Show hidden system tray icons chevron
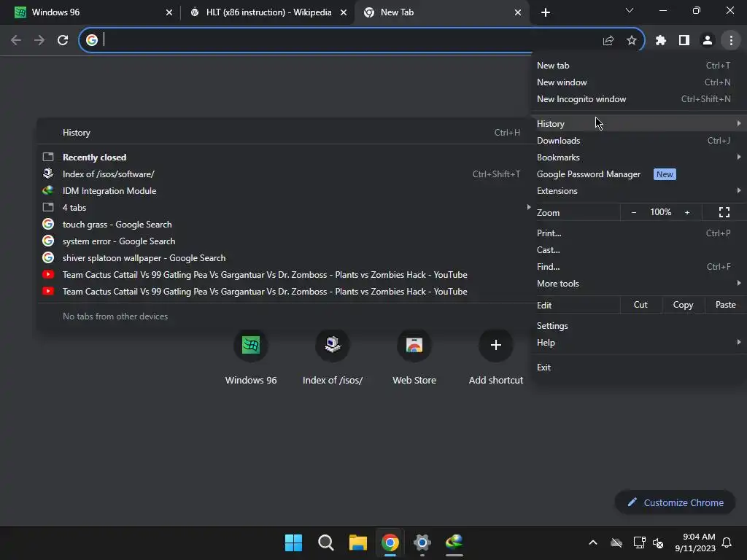The width and height of the screenshot is (747, 560). [x=592, y=542]
